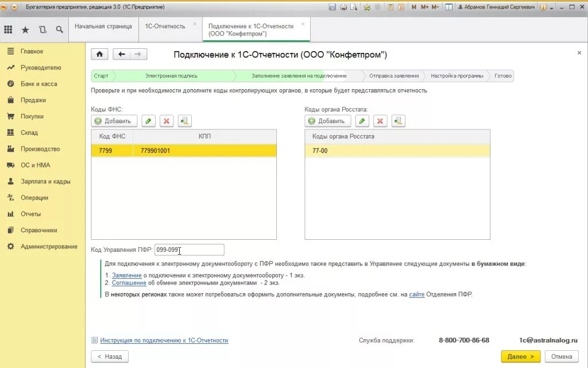Click the save diskette icon in title bar
The image size is (588, 368).
click(x=332, y=7)
